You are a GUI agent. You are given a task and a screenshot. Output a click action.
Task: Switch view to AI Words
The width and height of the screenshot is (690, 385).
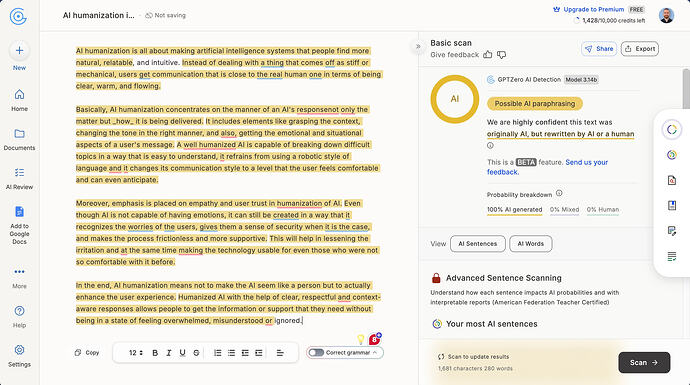coord(531,244)
